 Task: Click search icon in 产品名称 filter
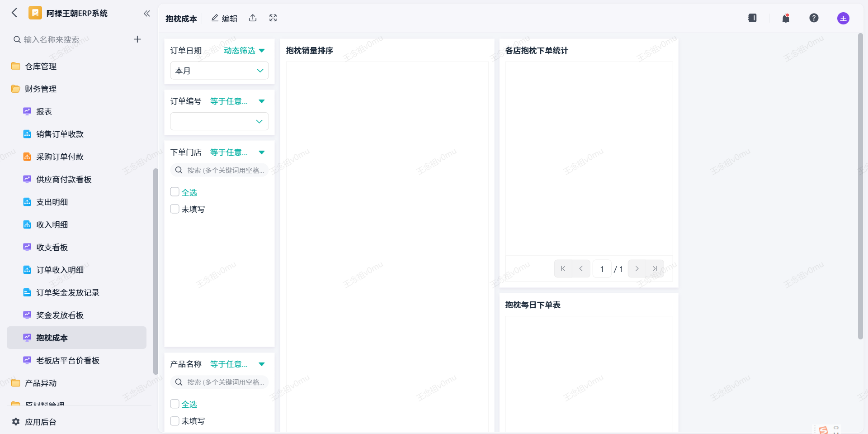179,382
